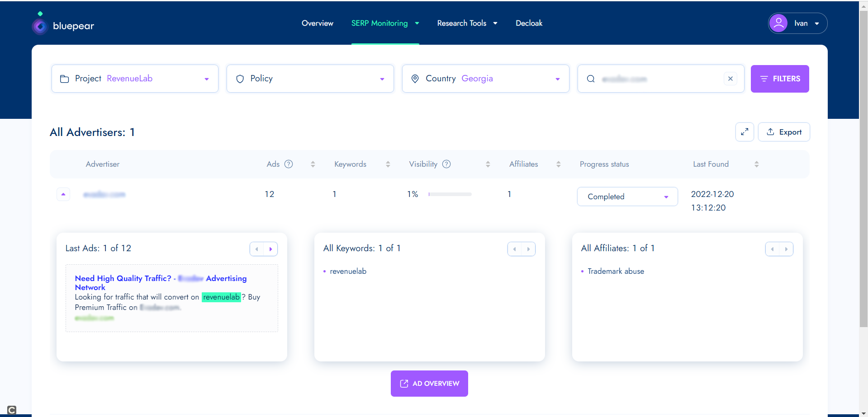Open the Country Georgia dropdown
This screenshot has width=868, height=417.
click(x=485, y=79)
